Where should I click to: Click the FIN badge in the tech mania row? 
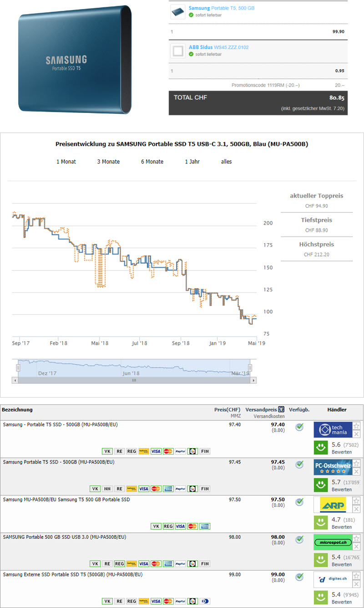click(205, 451)
